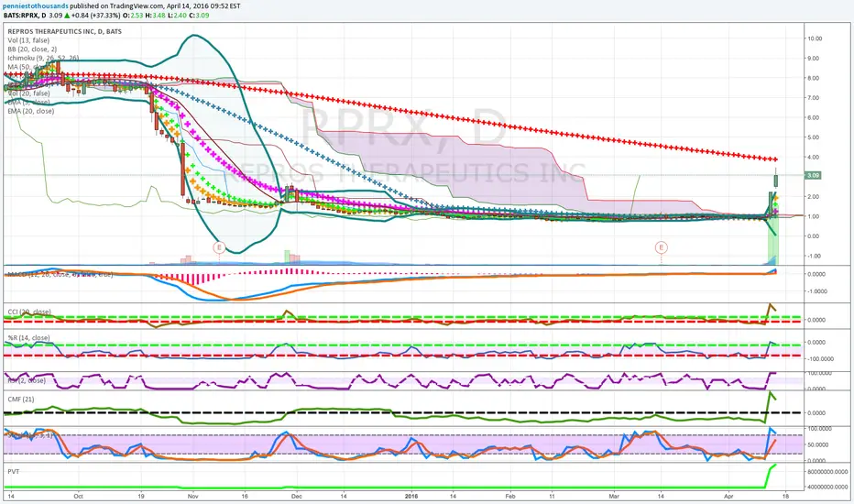
Task: Click the earnings E marker near March 14
Action: click(662, 247)
